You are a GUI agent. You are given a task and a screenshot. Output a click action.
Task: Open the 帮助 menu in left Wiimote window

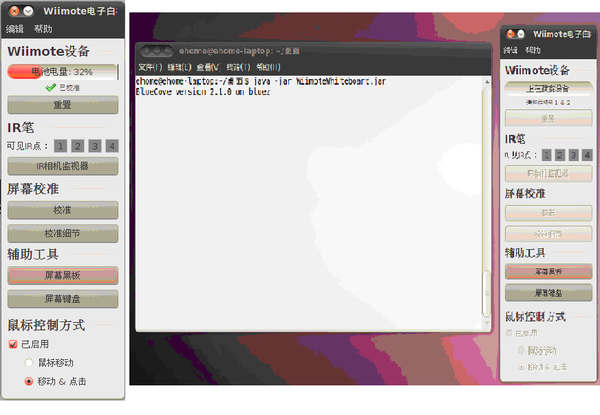(43, 29)
